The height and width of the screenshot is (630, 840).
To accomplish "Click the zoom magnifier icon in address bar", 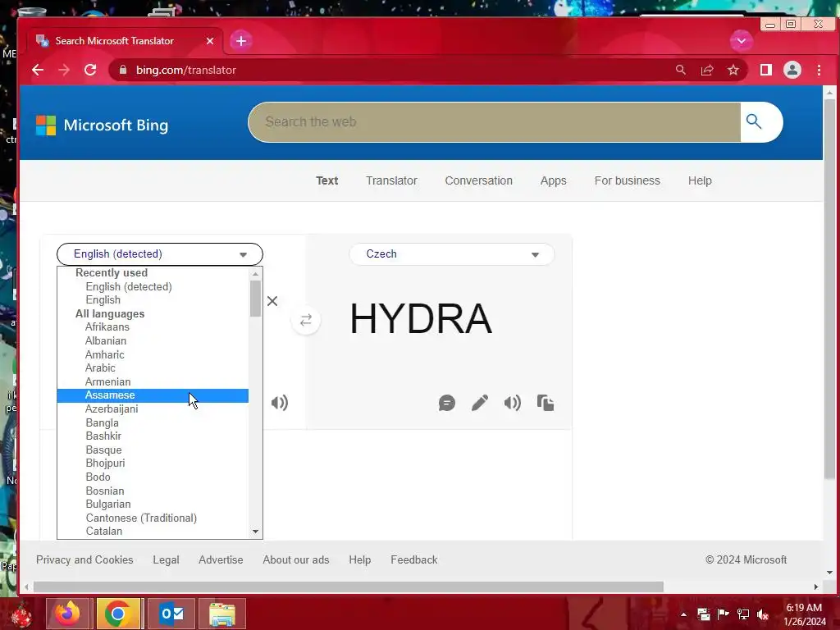I will tap(680, 70).
